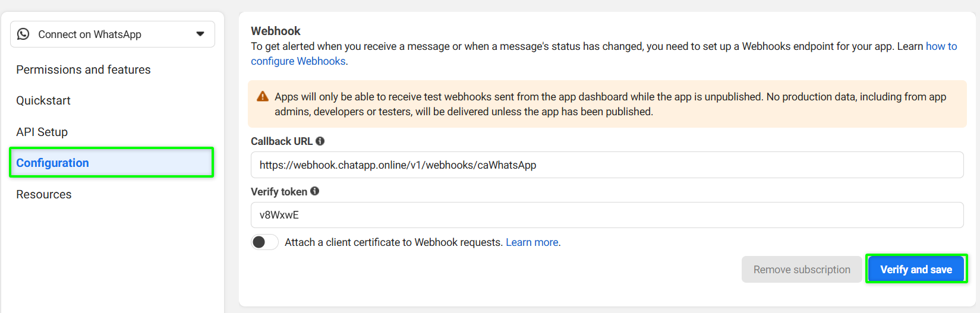Click into the Callback URL field
The image size is (980, 313).
coord(606,165)
